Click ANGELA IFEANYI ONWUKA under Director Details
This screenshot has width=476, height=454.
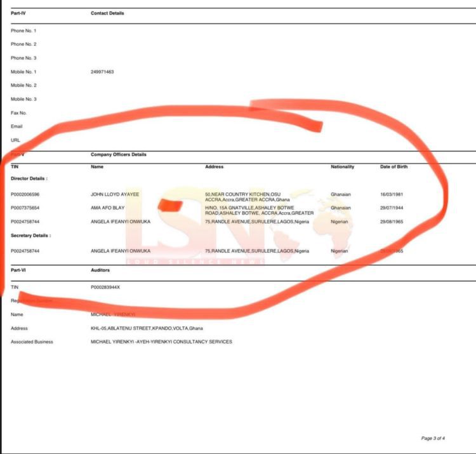click(121, 222)
